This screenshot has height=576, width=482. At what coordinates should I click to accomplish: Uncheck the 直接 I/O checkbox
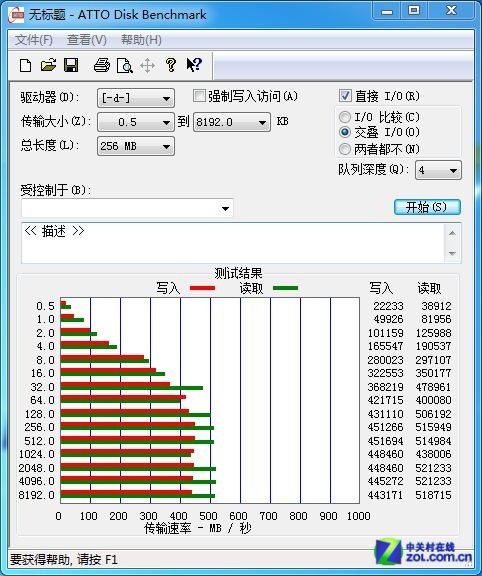tap(345, 96)
